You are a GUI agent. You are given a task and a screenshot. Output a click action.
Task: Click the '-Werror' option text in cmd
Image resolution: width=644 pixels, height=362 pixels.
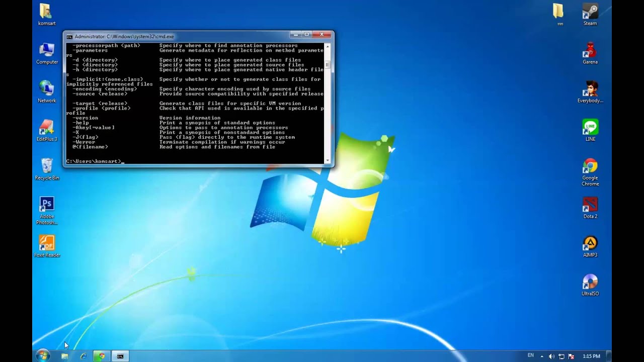pos(84,142)
